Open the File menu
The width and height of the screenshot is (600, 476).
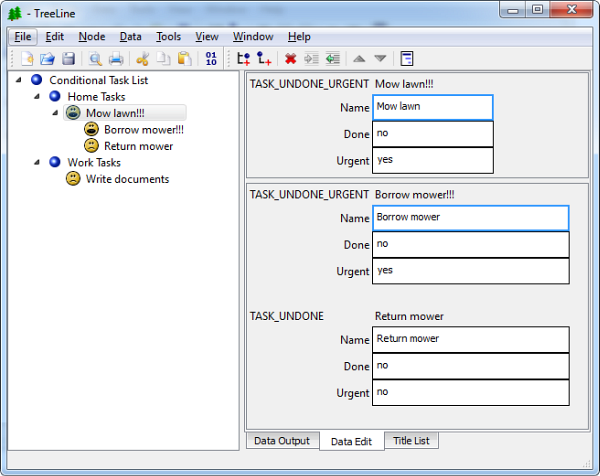23,37
